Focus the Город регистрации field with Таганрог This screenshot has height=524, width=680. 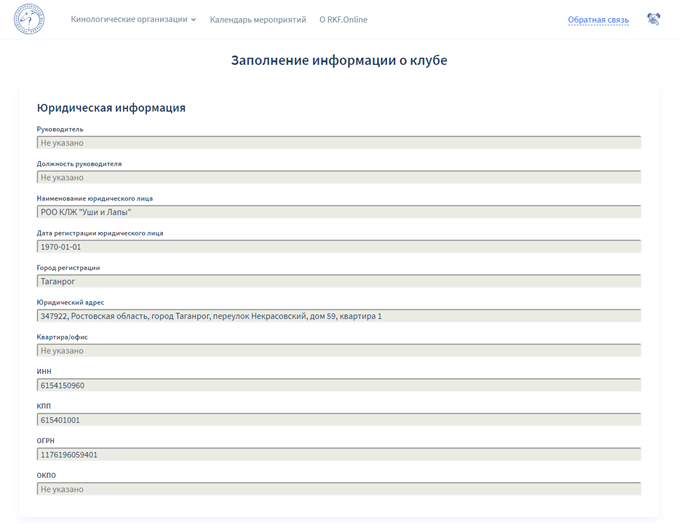pyautogui.click(x=338, y=281)
